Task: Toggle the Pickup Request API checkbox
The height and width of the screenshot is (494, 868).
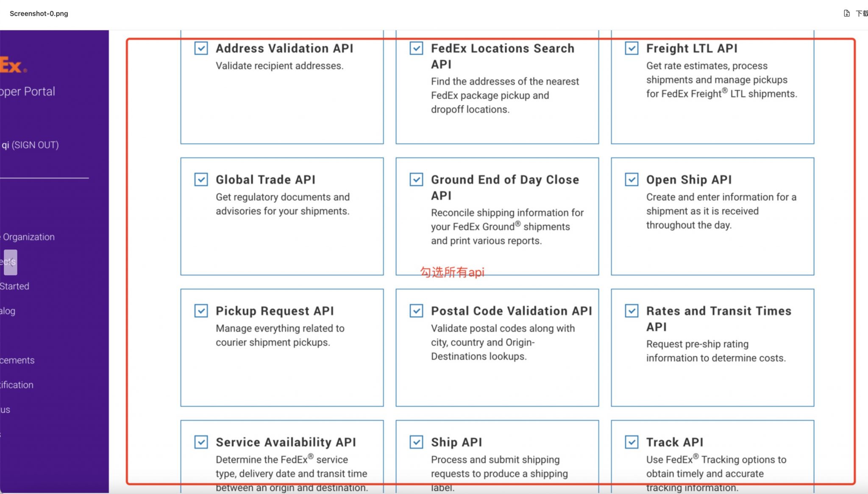Action: 201,311
